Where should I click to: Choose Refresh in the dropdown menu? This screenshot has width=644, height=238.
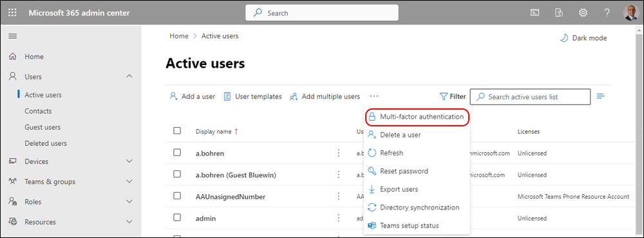coord(417,153)
